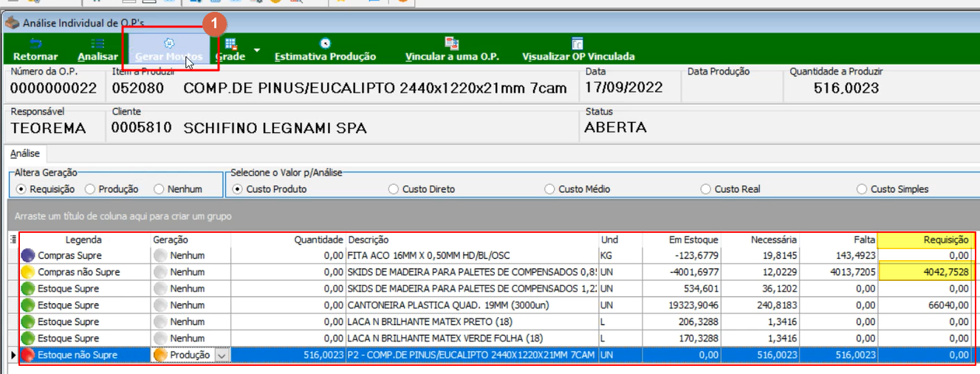Screen dimensions: 980x374
Task: Sort by the Quantidade column header
Action: click(x=289, y=239)
